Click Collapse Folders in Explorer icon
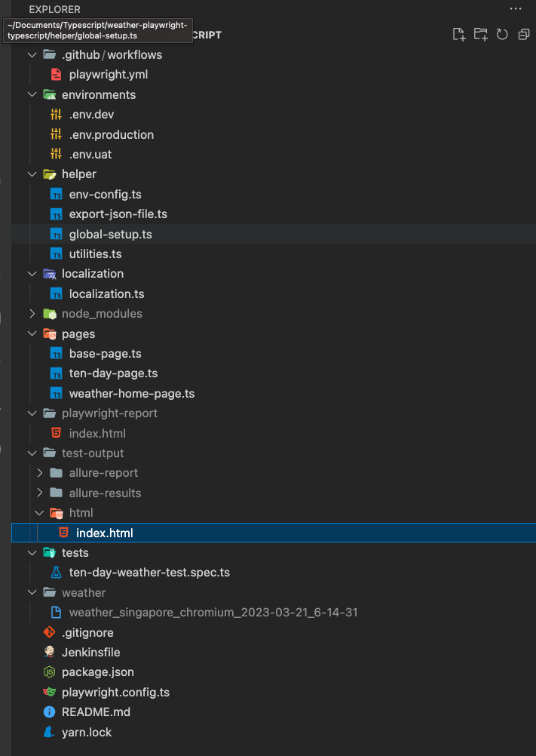The image size is (536, 756). point(524,34)
